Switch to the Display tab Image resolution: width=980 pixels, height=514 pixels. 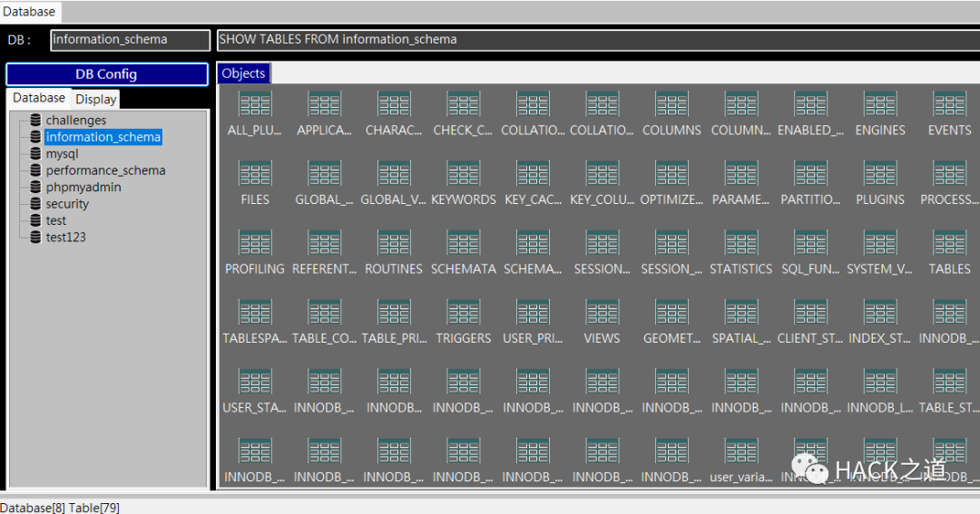tap(95, 99)
